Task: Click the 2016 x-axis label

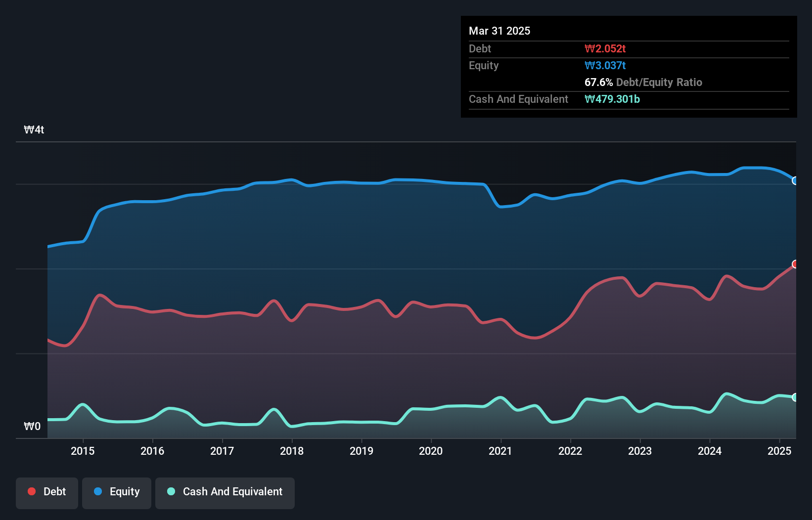Action: coord(152,451)
